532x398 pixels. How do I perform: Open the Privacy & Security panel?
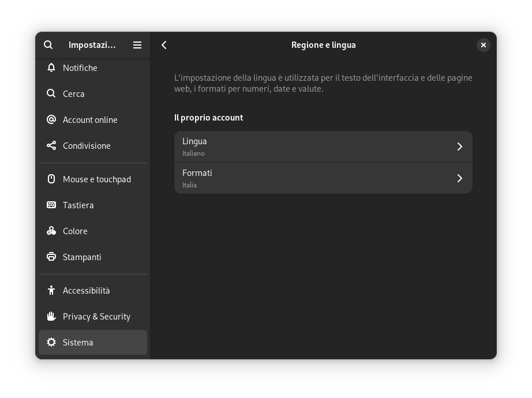click(x=93, y=316)
